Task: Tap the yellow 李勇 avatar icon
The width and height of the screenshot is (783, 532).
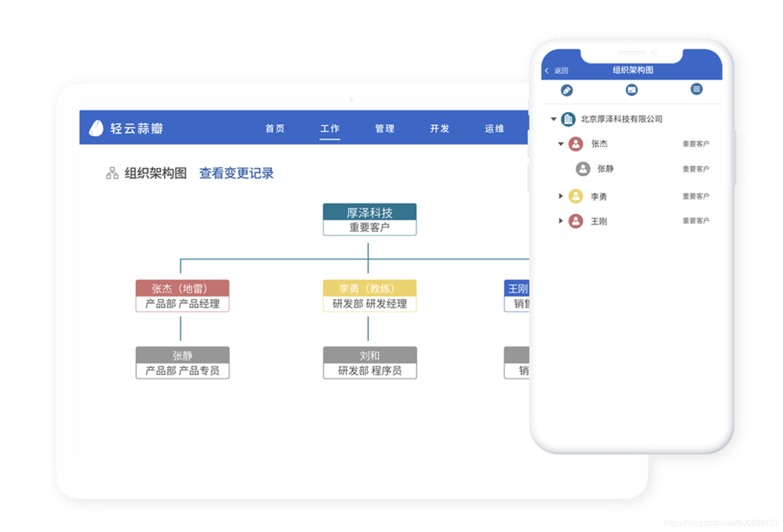Action: pos(576,196)
